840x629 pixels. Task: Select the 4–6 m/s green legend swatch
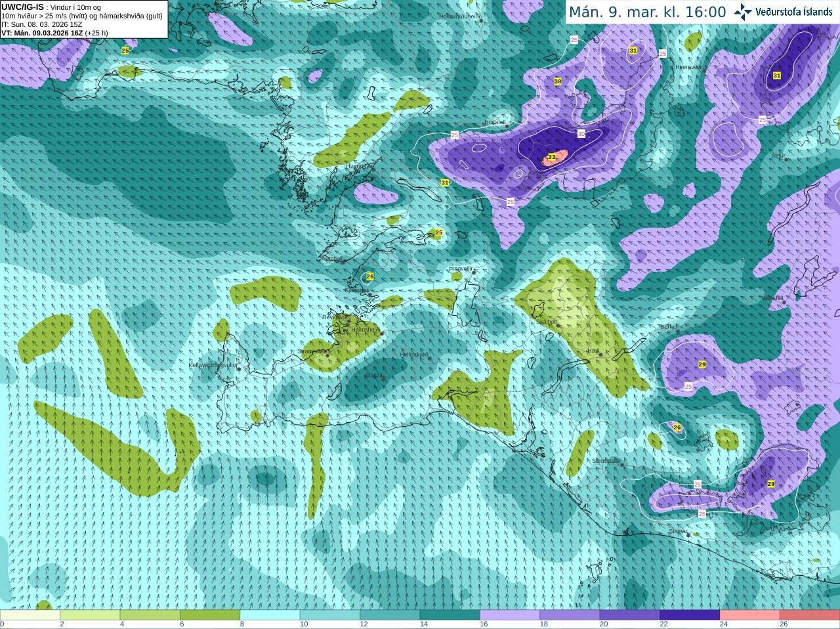pyautogui.click(x=150, y=615)
